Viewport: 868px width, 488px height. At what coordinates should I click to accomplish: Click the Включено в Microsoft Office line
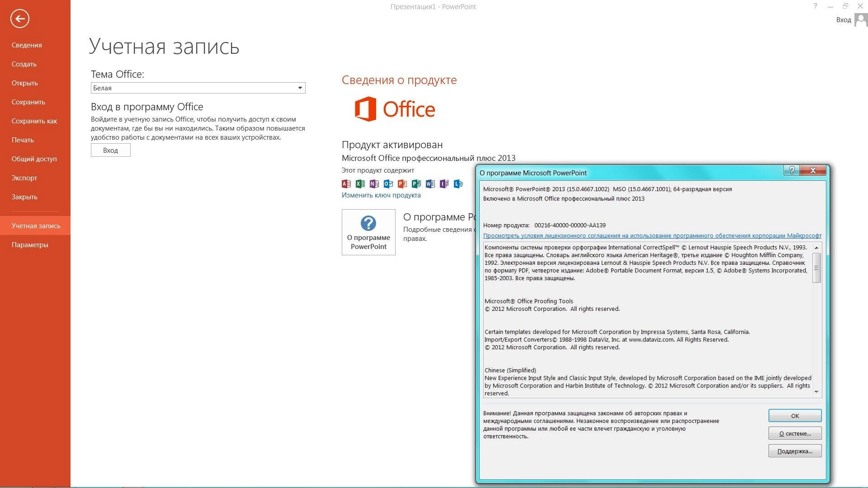(x=564, y=199)
